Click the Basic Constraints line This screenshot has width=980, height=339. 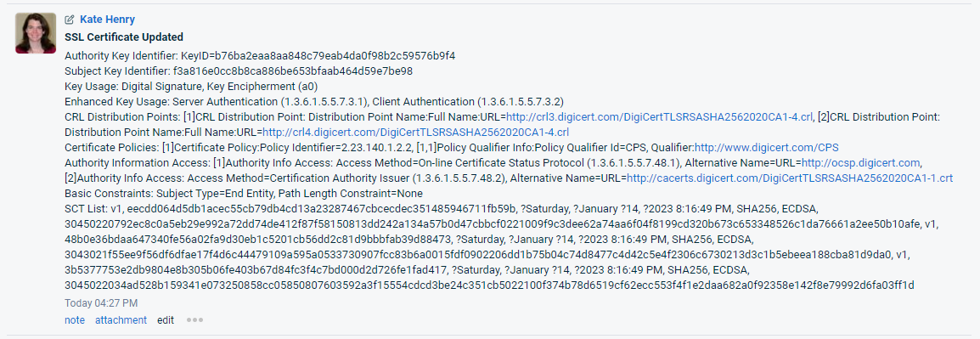[244, 193]
